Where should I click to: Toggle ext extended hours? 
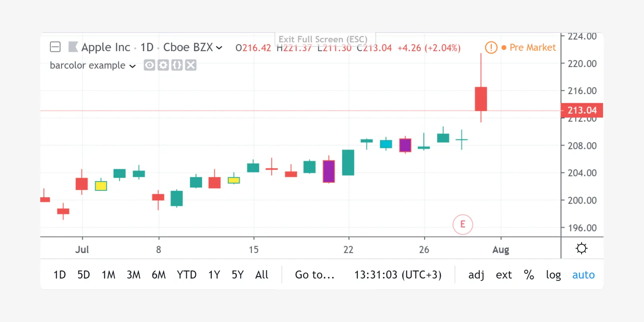point(504,275)
